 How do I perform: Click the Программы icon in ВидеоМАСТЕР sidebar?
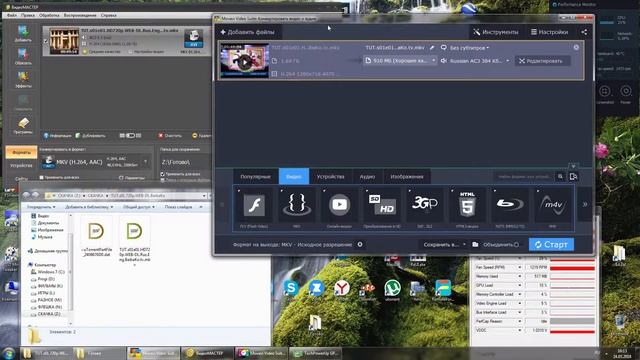[23, 126]
